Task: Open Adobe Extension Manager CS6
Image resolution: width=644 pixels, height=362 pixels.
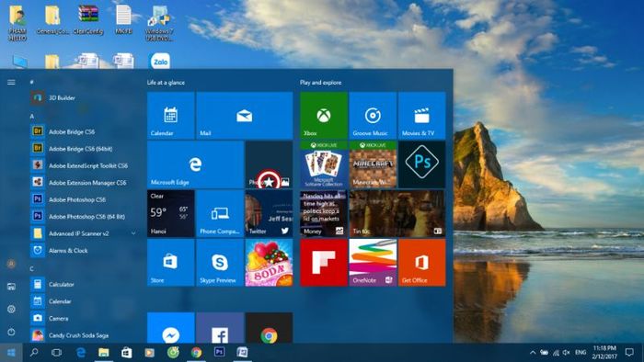Action: click(x=84, y=183)
